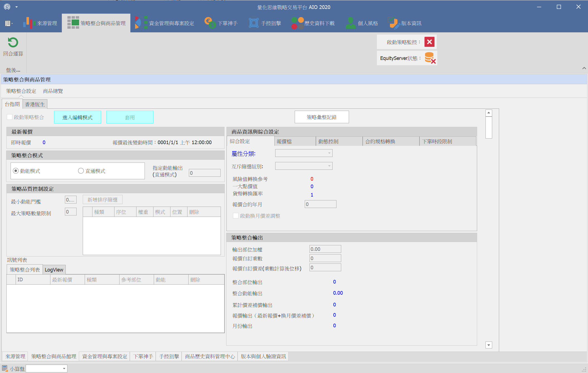Open LogView tab
Viewport: 588px width, 373px height.
tap(54, 270)
